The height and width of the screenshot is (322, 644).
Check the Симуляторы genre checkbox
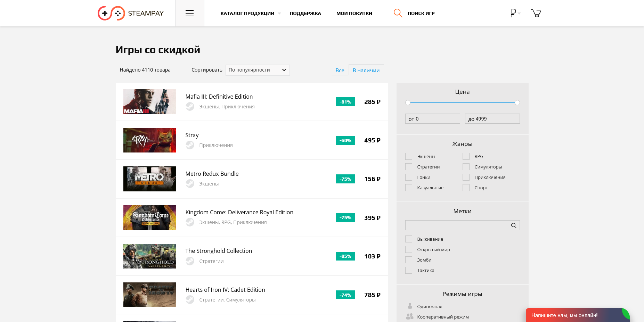pyautogui.click(x=466, y=167)
